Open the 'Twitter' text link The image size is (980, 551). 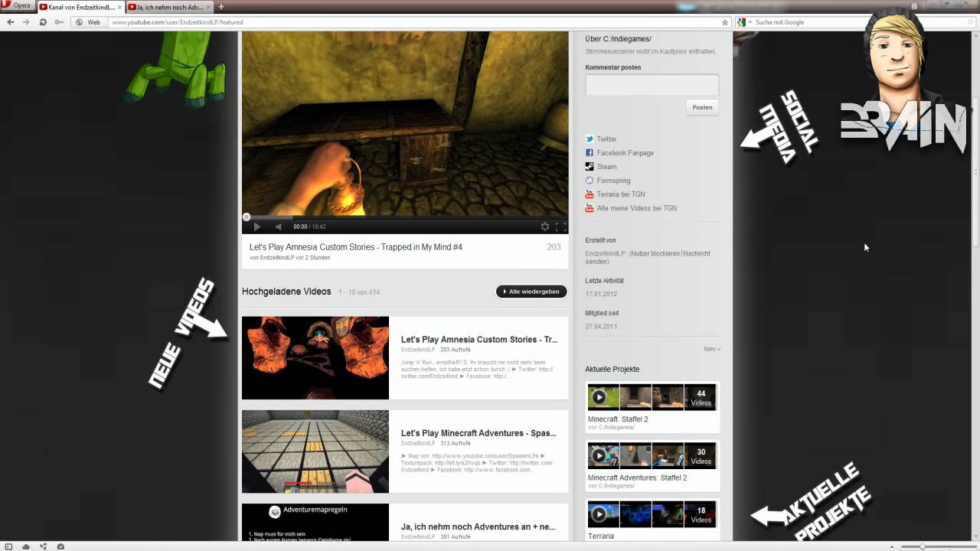click(607, 139)
